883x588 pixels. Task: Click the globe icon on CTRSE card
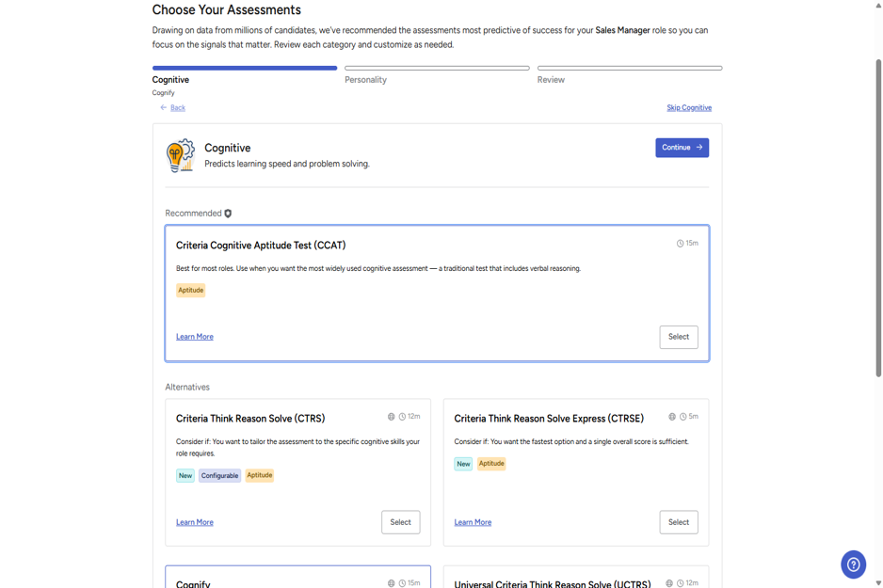(x=672, y=417)
